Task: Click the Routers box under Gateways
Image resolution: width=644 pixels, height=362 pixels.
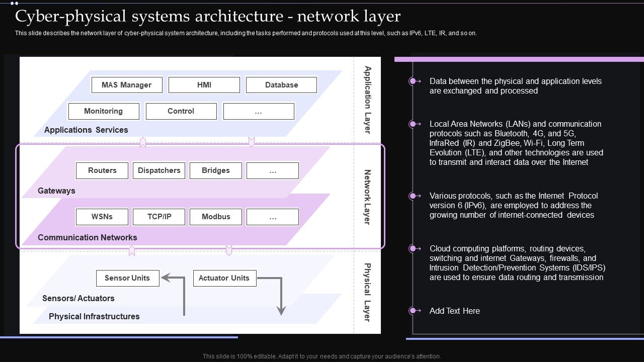Action: pos(102,170)
